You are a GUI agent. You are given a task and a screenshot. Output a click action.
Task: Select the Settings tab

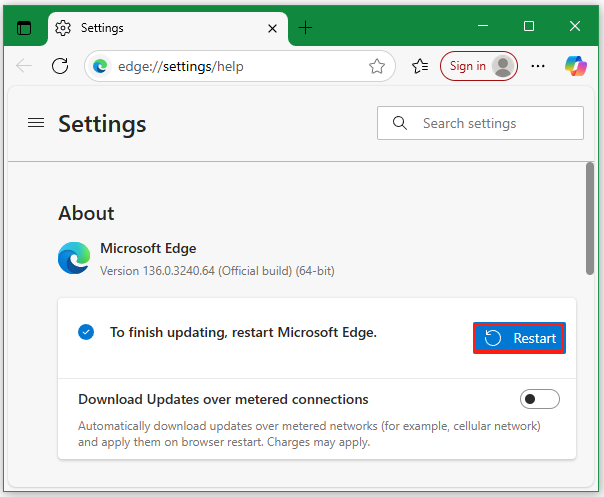(x=168, y=29)
